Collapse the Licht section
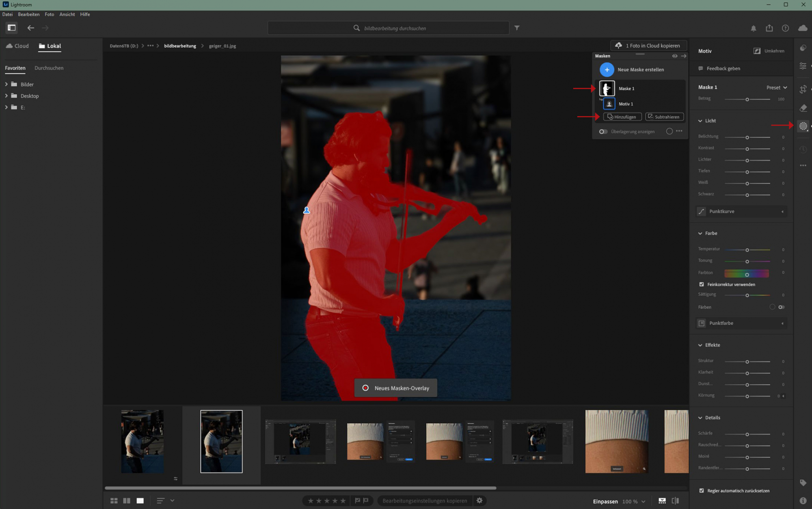This screenshot has height=509, width=812. pyautogui.click(x=700, y=121)
